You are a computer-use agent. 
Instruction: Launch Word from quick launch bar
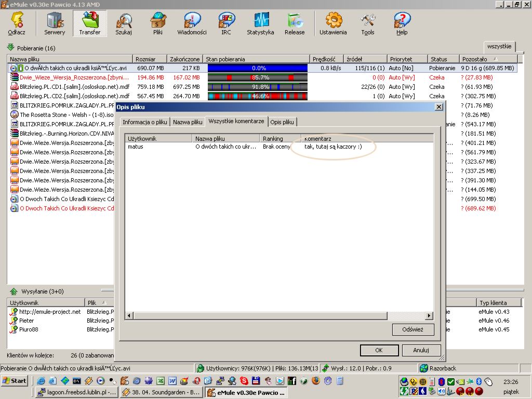coord(172,381)
